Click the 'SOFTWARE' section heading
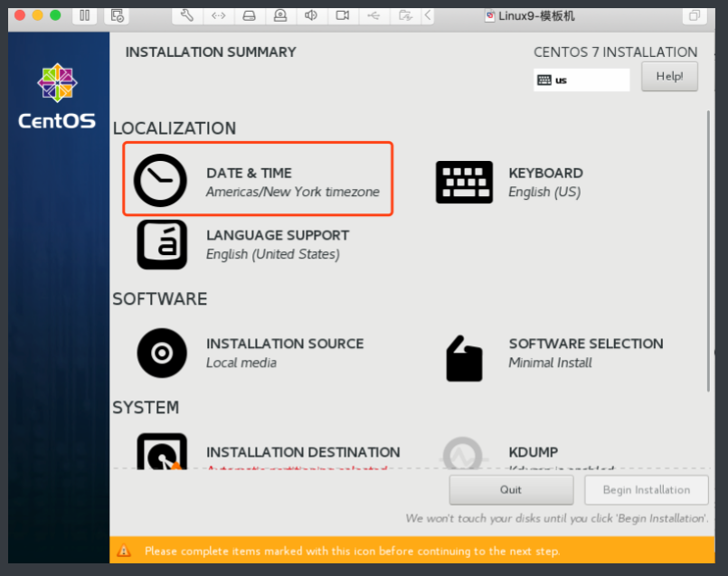Viewport: 728px width, 576px height. (x=160, y=299)
